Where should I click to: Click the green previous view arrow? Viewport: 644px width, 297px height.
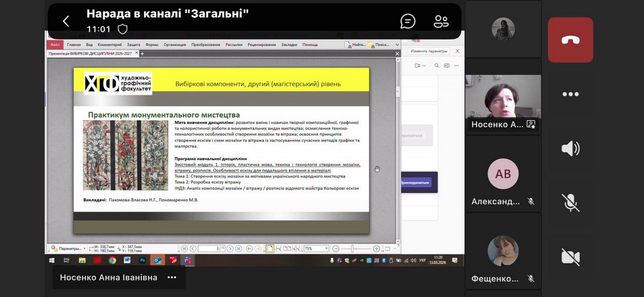(x=249, y=249)
